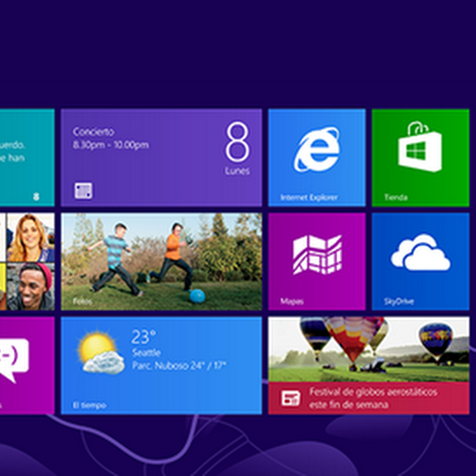
Task: Select the blonde woman contact photo
Action: (31, 237)
